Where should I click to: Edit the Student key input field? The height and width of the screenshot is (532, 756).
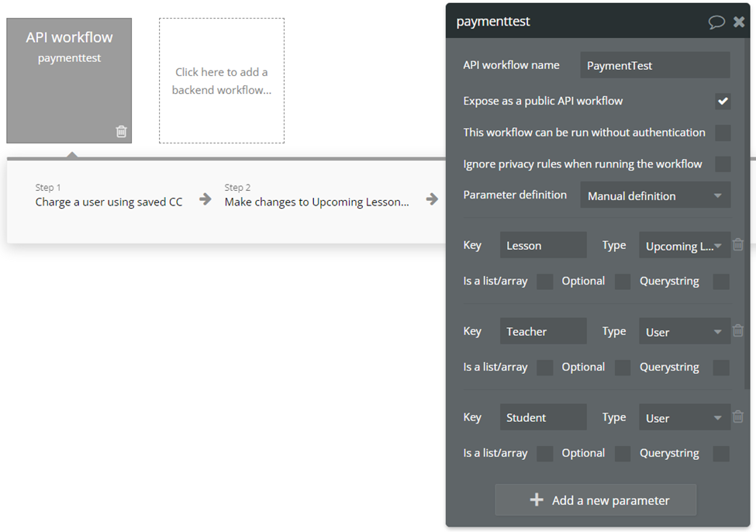[x=544, y=417]
